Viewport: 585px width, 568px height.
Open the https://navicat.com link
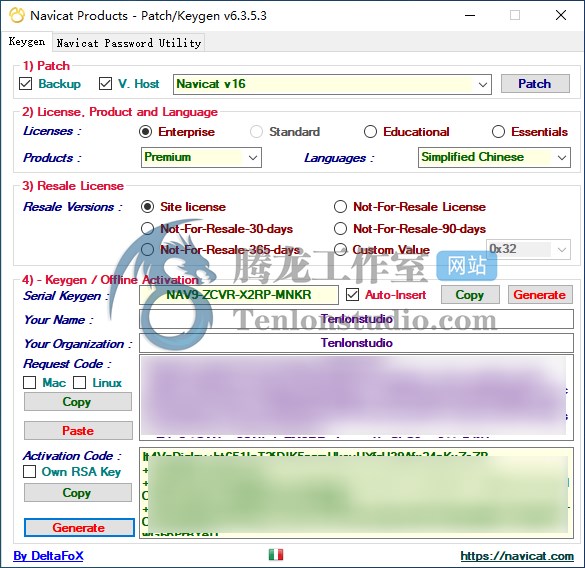click(x=517, y=556)
